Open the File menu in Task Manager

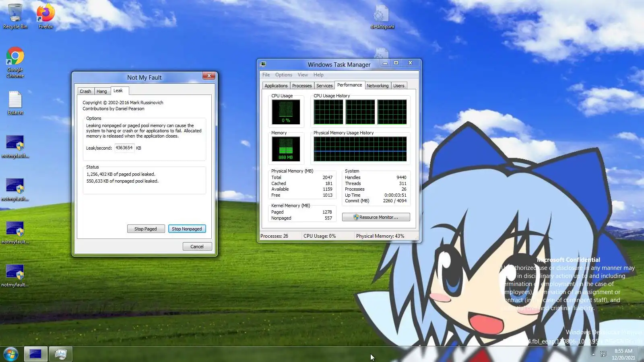[266, 75]
